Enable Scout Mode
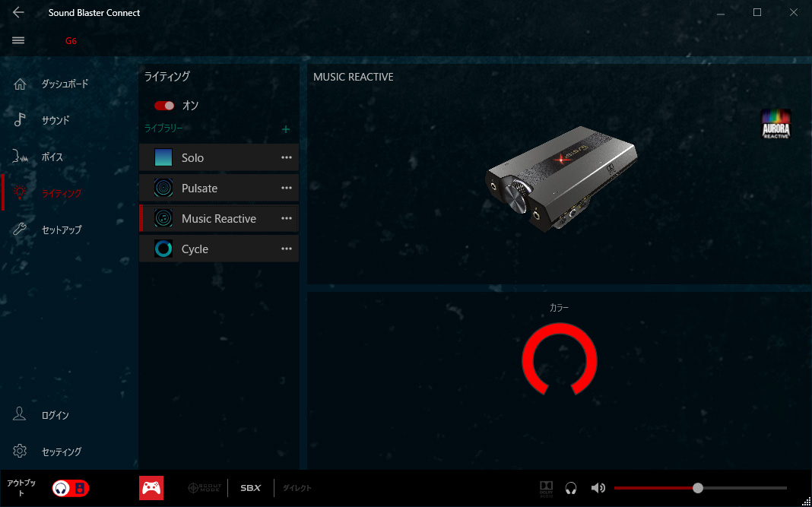This screenshot has height=507, width=812. tap(204, 488)
